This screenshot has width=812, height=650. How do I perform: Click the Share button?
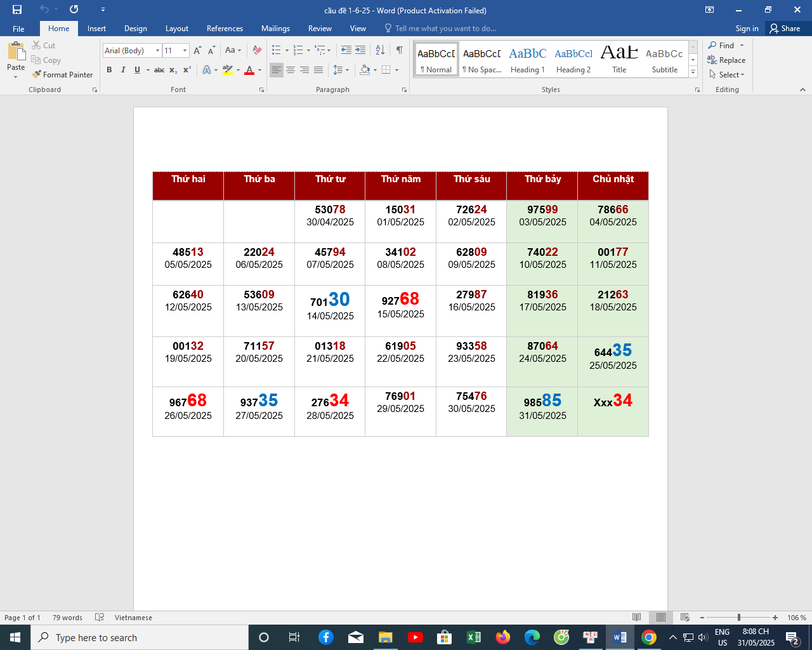pyautogui.click(x=785, y=29)
